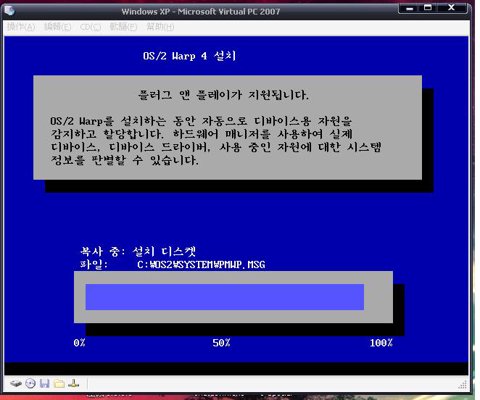The image size is (480, 400).
Task: Click the floppy disk status icon
Action: [45, 384]
